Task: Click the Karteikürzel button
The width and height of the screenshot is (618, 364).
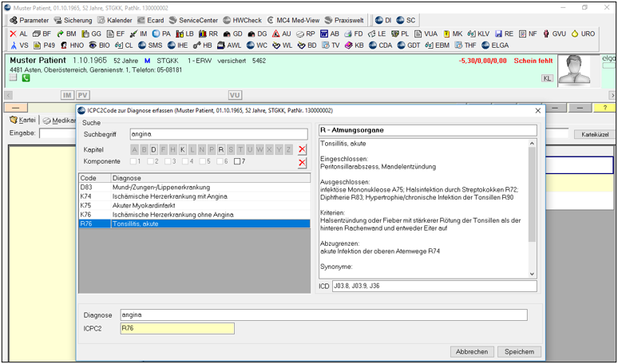Action: pyautogui.click(x=595, y=134)
